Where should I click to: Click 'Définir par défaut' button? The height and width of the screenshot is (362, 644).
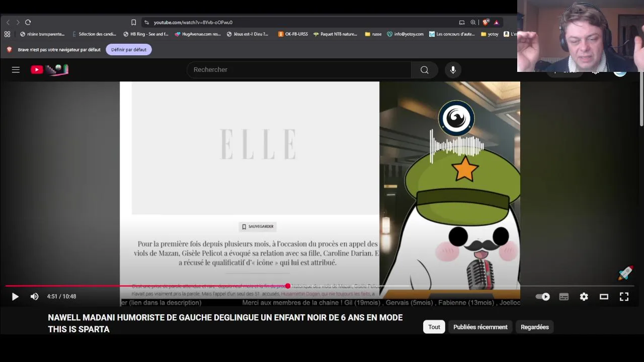(129, 49)
